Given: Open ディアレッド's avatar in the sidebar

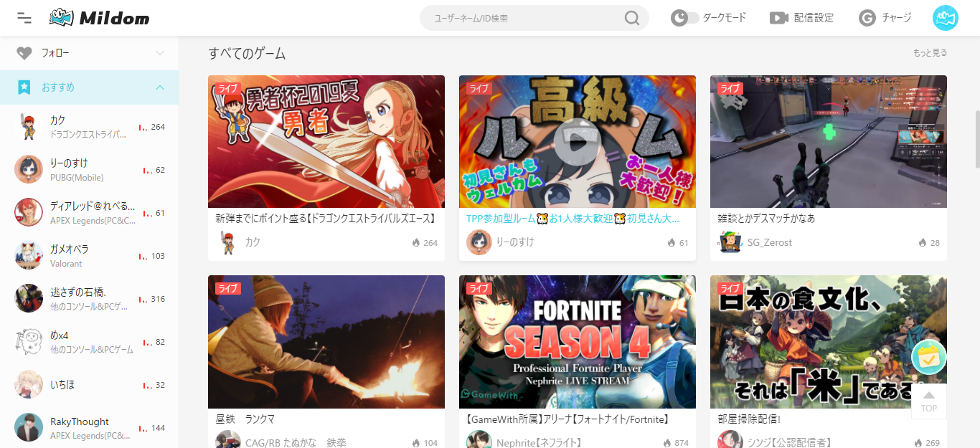Looking at the screenshot, I should (29, 212).
